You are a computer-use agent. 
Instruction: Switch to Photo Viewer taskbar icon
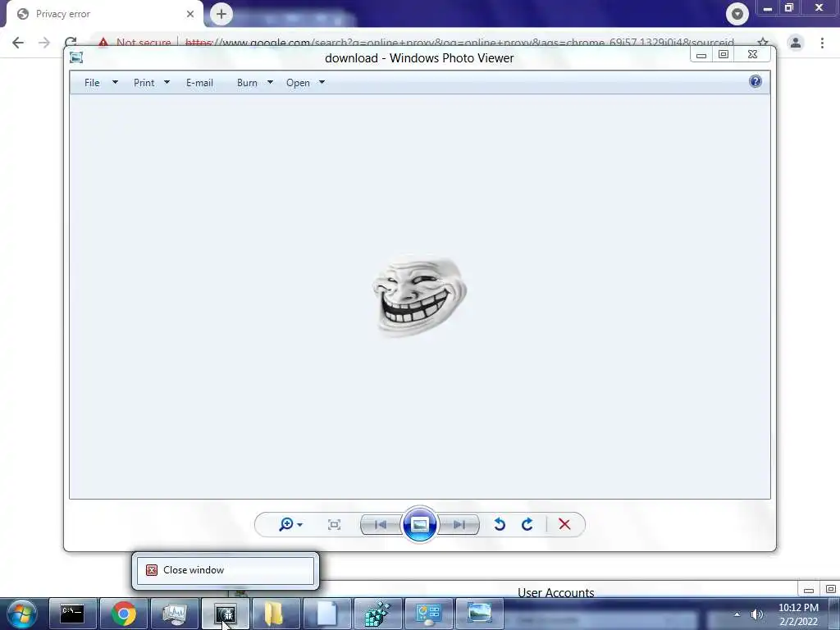tap(479, 614)
